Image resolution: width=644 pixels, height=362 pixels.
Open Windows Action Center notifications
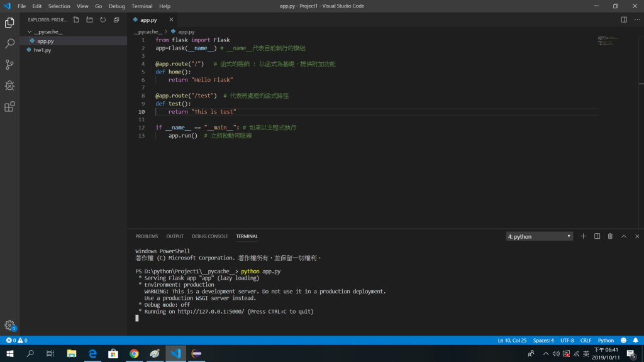point(631,353)
